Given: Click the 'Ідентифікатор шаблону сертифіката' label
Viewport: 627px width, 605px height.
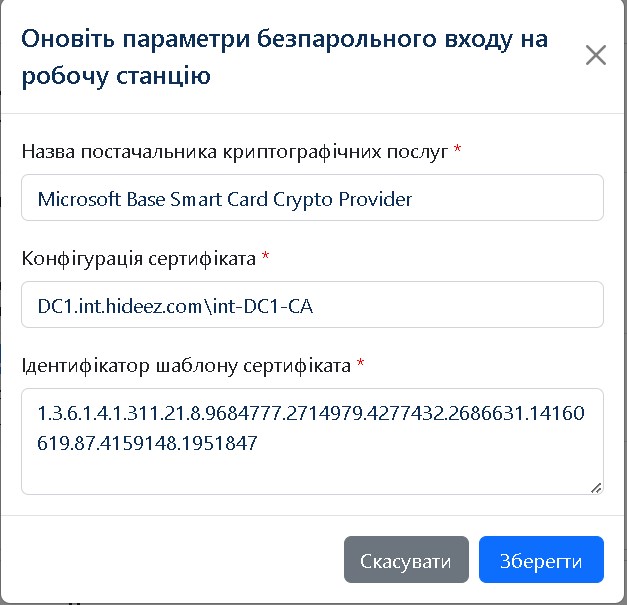Looking at the screenshot, I should [186, 365].
